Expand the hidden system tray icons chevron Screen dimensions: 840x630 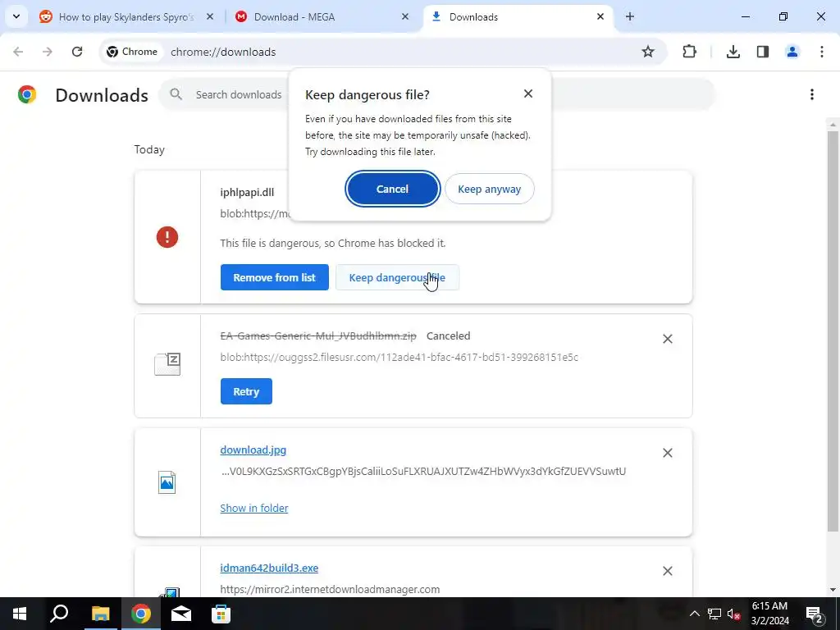tap(694, 614)
